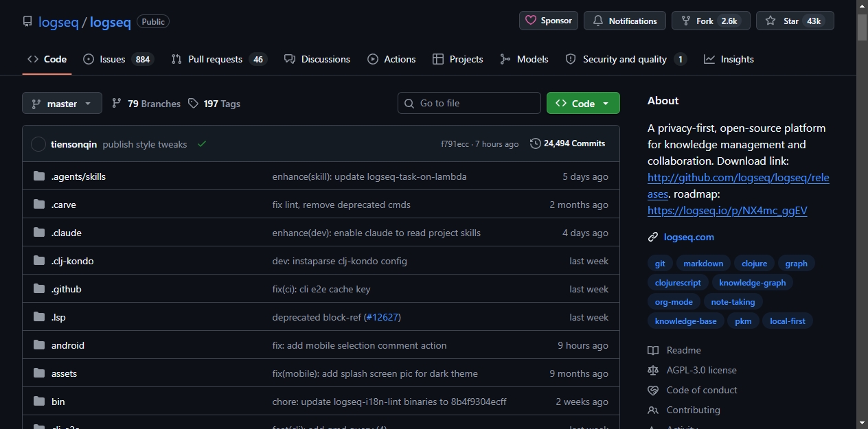Viewport: 868px width, 429px height.
Task: Select the local-first topic tag
Action: pos(788,321)
